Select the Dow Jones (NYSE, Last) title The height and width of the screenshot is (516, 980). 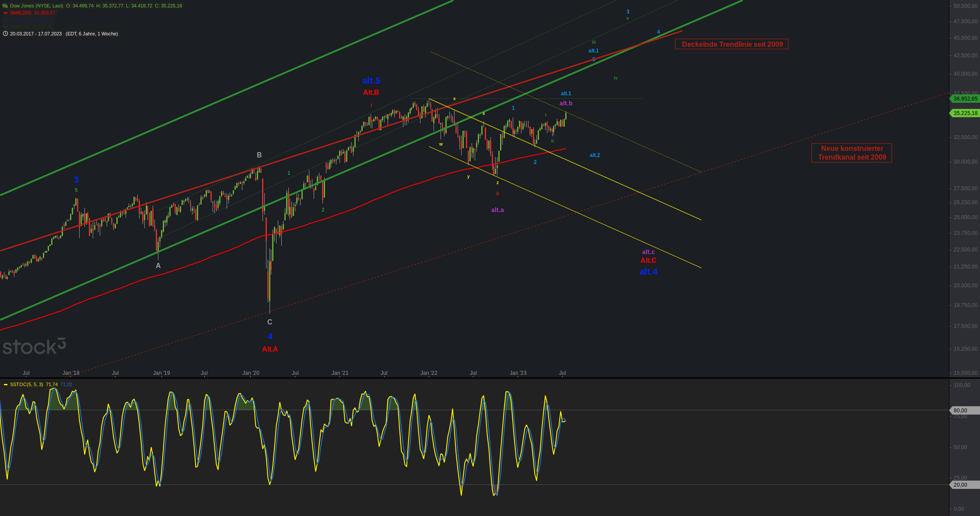click(x=37, y=6)
